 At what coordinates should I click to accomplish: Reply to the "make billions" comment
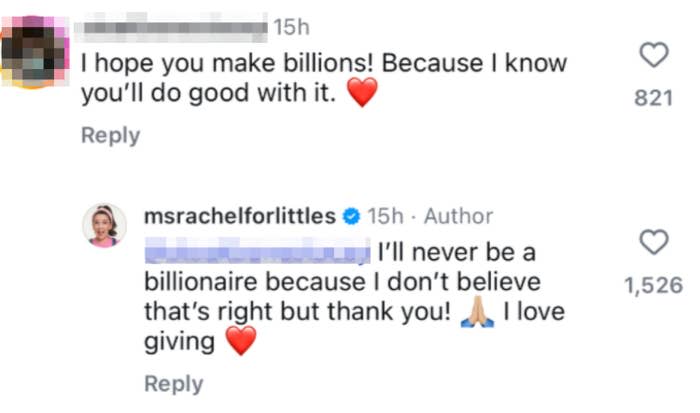(x=110, y=135)
